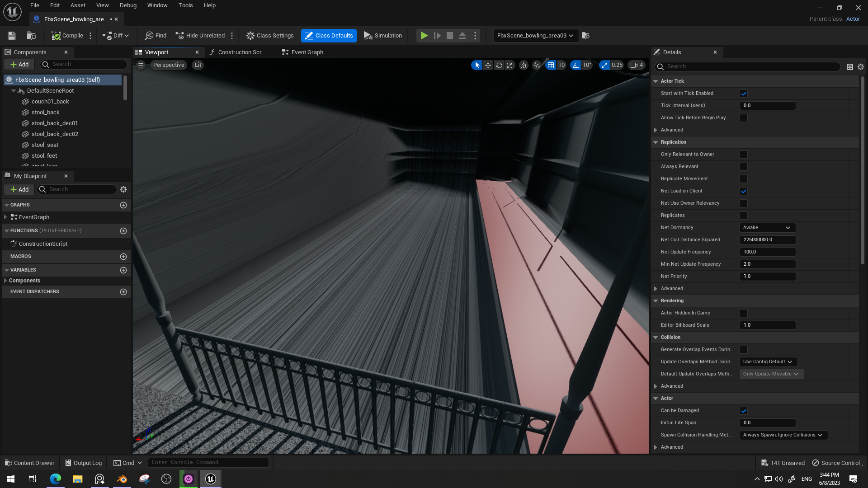Check Actor Hidden In Game
This screenshot has height=488, width=868.
click(x=744, y=313)
